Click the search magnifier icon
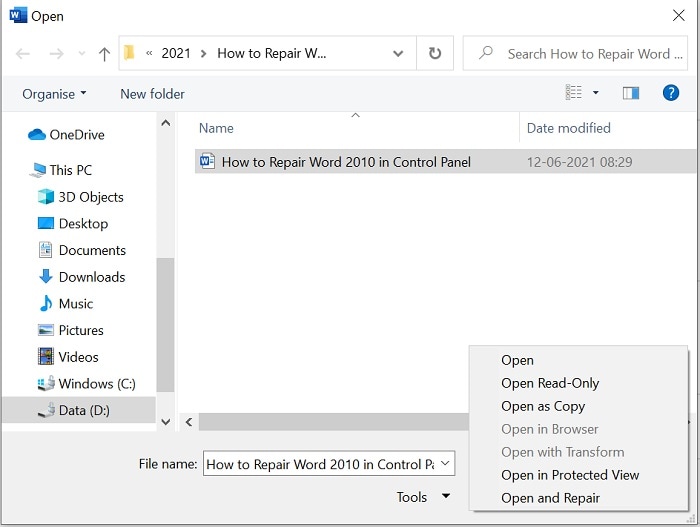The image size is (700, 527). click(x=486, y=53)
